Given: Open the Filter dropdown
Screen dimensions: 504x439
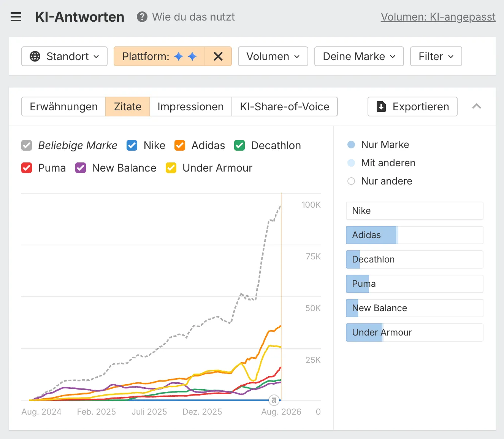Looking at the screenshot, I should point(436,56).
